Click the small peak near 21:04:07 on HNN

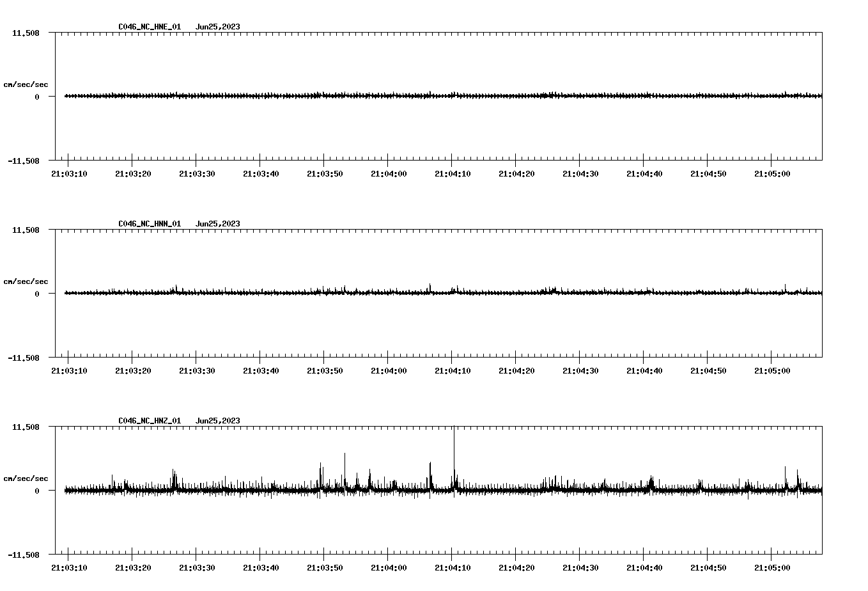(430, 287)
